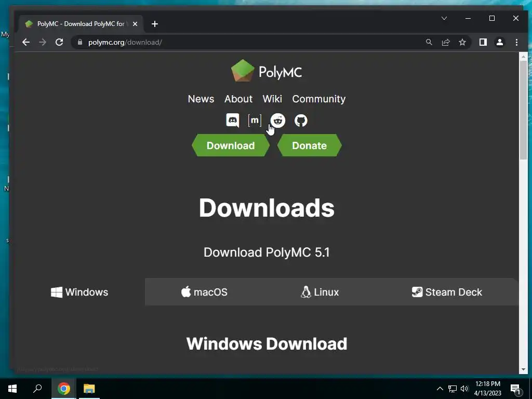The width and height of the screenshot is (532, 399).
Task: Open taskbar search
Action: coord(37,389)
